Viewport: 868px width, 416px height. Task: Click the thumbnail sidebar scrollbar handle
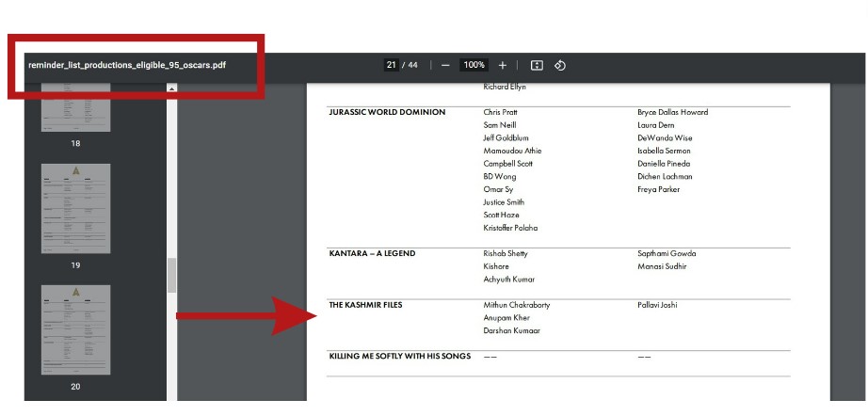pos(171,275)
